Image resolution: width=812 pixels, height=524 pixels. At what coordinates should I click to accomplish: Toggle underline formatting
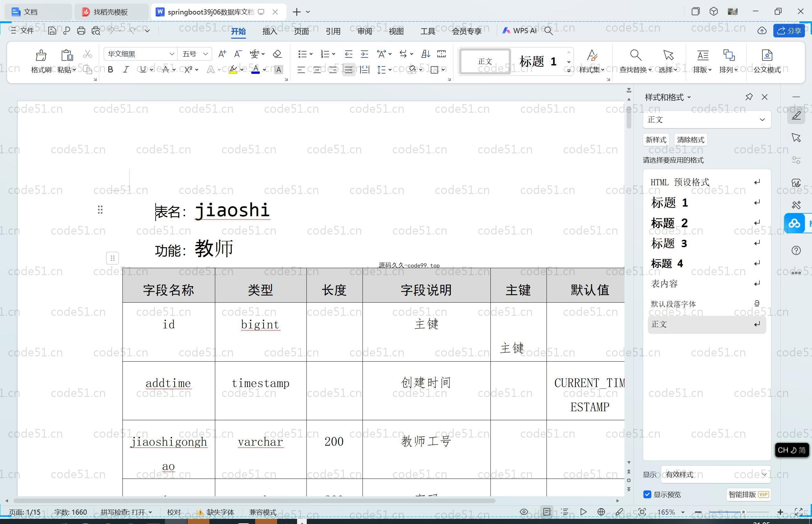pyautogui.click(x=143, y=70)
